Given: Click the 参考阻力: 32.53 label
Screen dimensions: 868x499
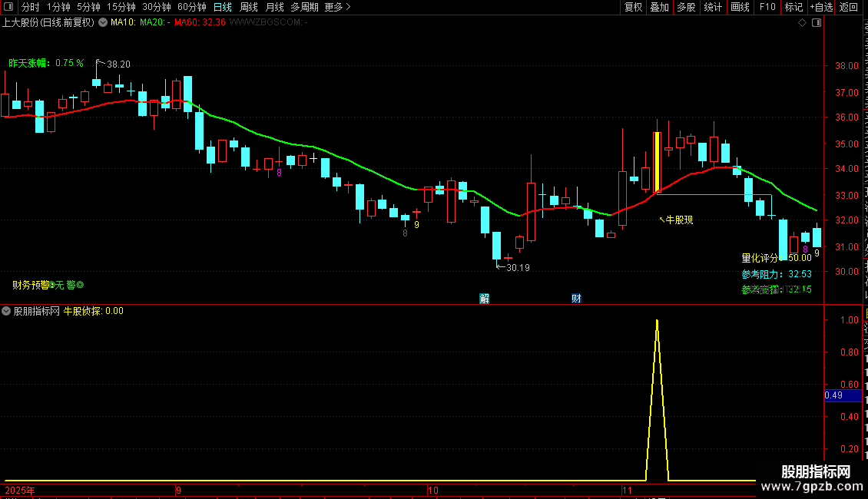Looking at the screenshot, I should tap(777, 274).
